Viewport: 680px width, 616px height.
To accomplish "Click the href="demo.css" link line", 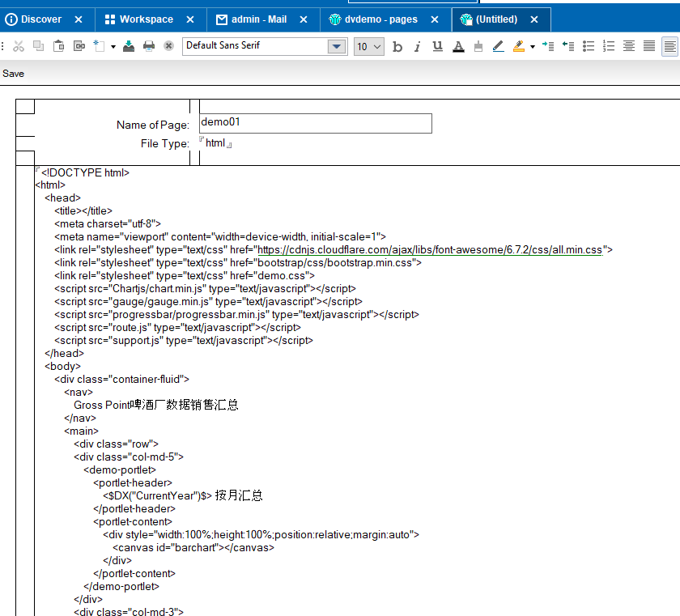I will click(185, 276).
